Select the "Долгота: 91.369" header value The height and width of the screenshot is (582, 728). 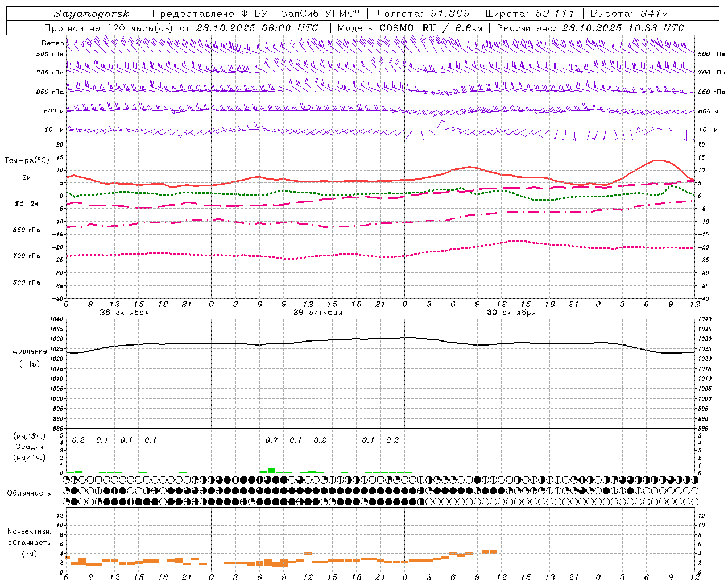click(423, 14)
